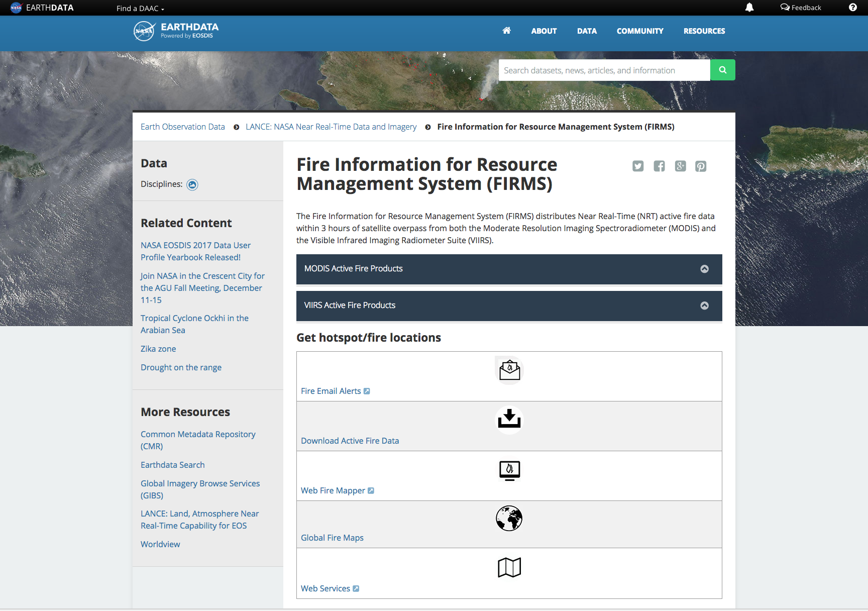This screenshot has height=611, width=868.
Task: Click the globe icon for Global Fire Maps
Action: tap(509, 518)
